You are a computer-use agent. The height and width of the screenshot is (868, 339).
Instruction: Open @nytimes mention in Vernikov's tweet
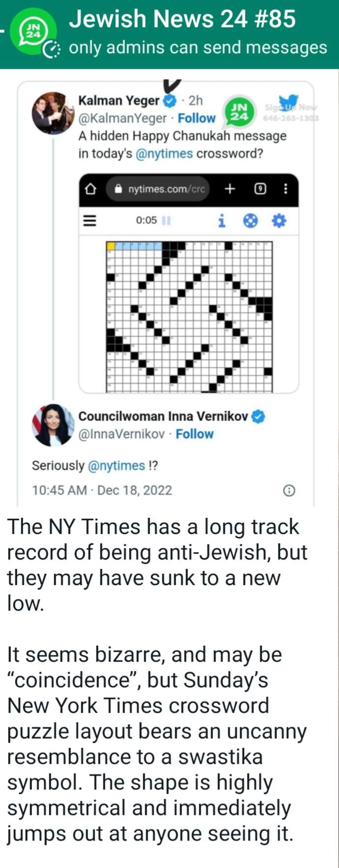point(116,466)
